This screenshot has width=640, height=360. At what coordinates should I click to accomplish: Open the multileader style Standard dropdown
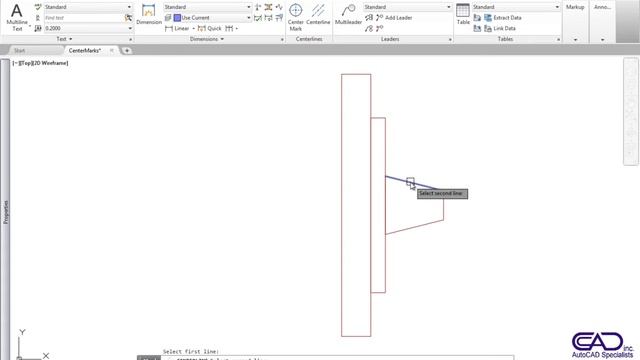coord(449,7)
